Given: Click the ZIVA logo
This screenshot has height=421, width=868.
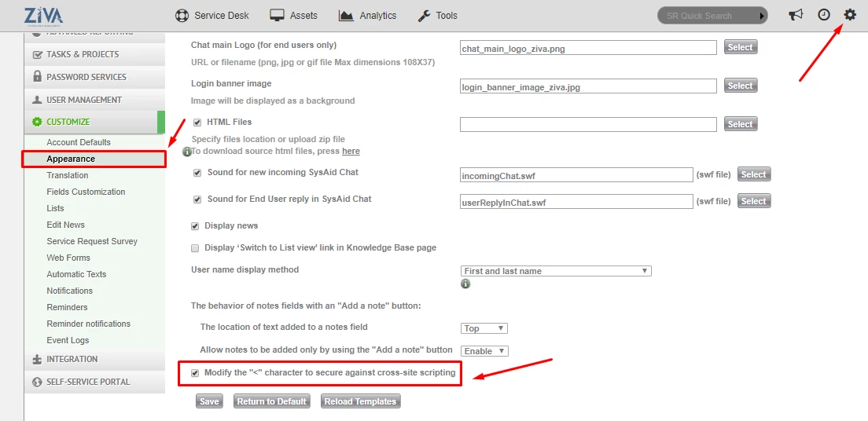Looking at the screenshot, I should coord(44,16).
